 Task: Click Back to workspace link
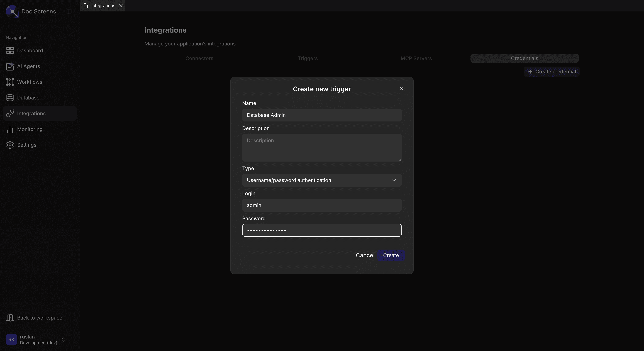point(40,318)
